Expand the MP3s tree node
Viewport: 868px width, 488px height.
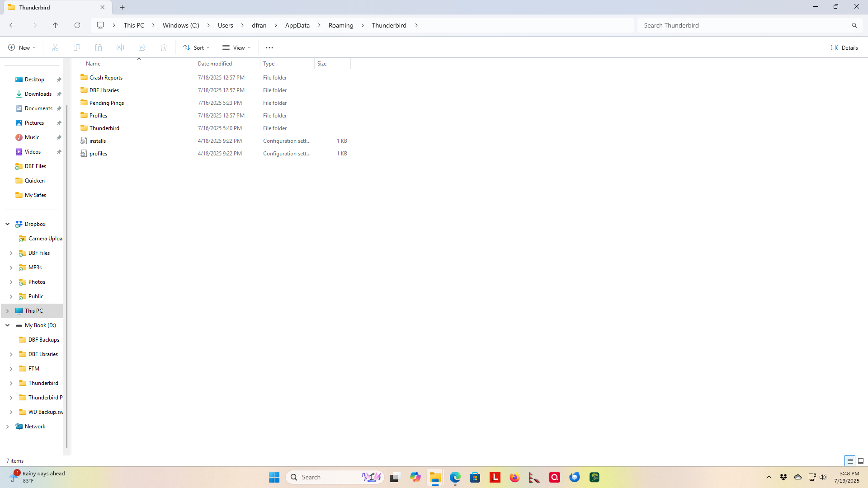click(x=11, y=267)
